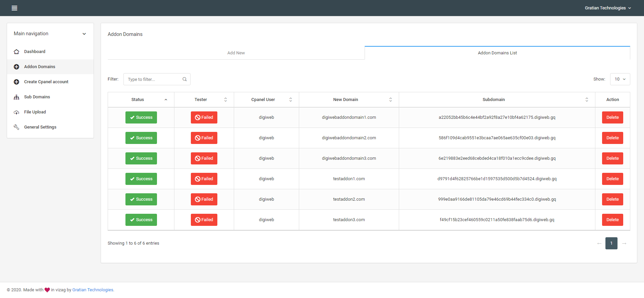Open the Show entries count dropdown
This screenshot has width=644, height=298.
pos(620,79)
